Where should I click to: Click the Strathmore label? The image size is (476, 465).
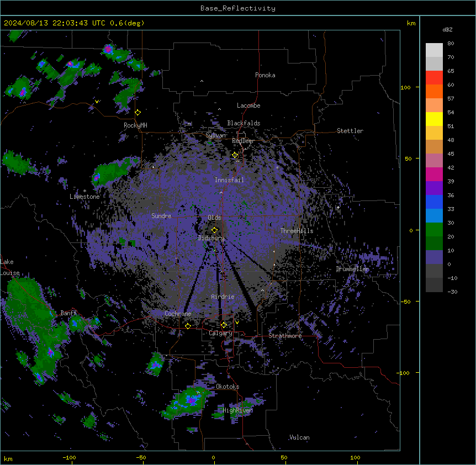tap(285, 336)
